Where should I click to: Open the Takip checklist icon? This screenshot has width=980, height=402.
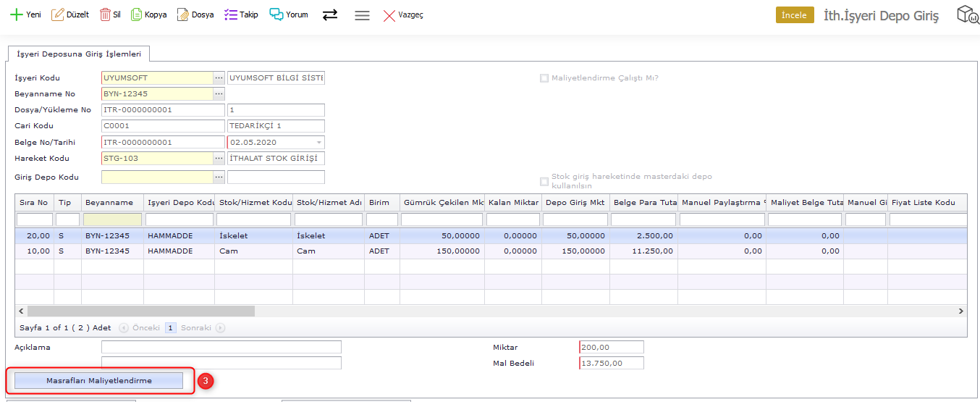[231, 14]
